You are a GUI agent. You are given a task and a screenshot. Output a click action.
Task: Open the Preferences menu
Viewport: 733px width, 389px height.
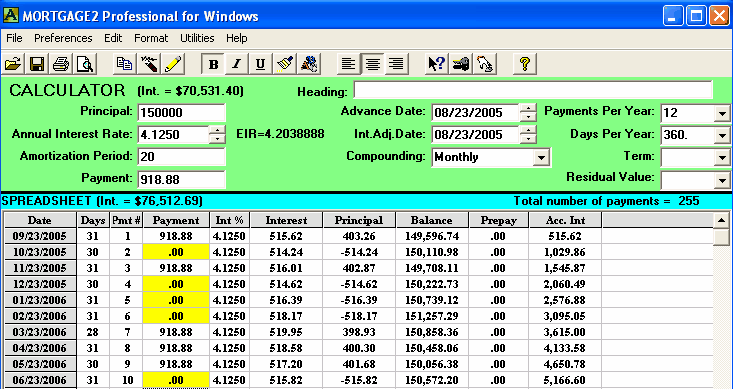[63, 38]
